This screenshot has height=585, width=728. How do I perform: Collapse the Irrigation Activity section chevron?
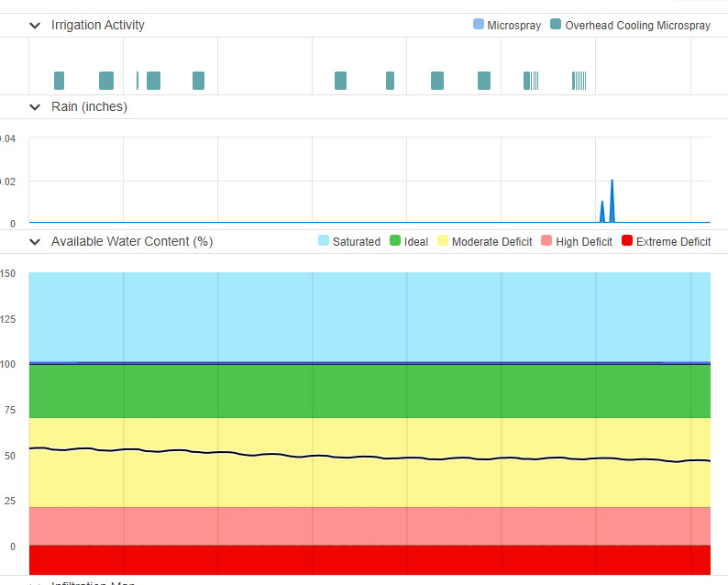(35, 26)
